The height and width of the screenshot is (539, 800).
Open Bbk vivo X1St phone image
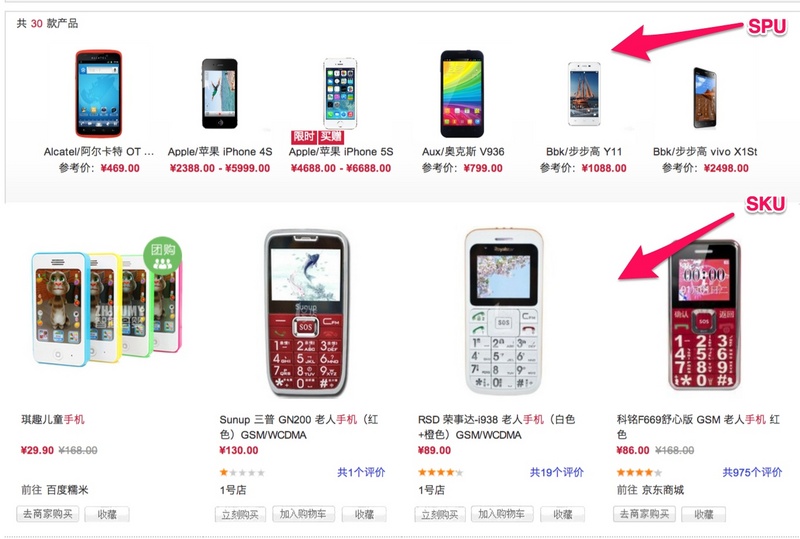(x=705, y=97)
